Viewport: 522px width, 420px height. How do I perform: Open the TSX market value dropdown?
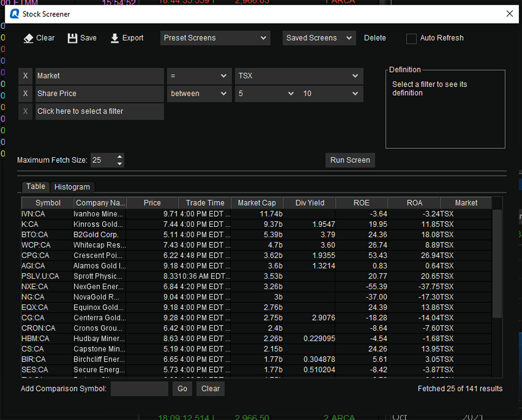(x=299, y=76)
